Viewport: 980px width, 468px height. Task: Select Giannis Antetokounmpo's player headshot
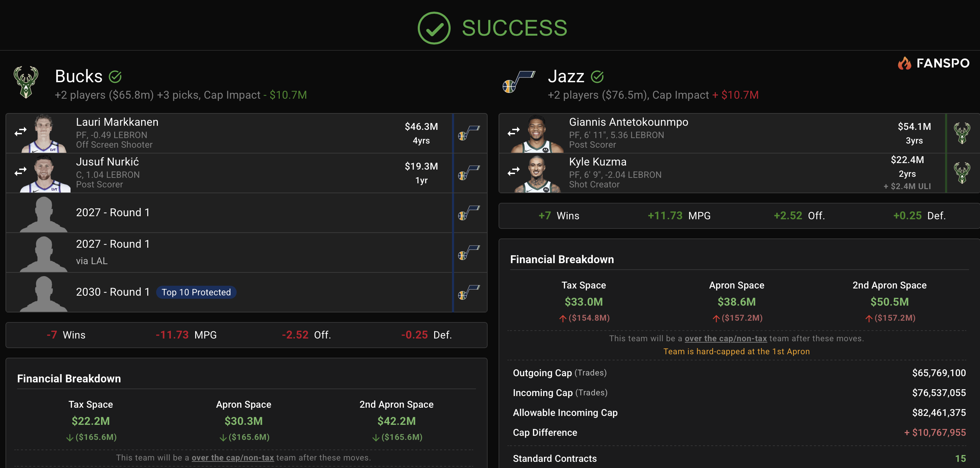537,133
